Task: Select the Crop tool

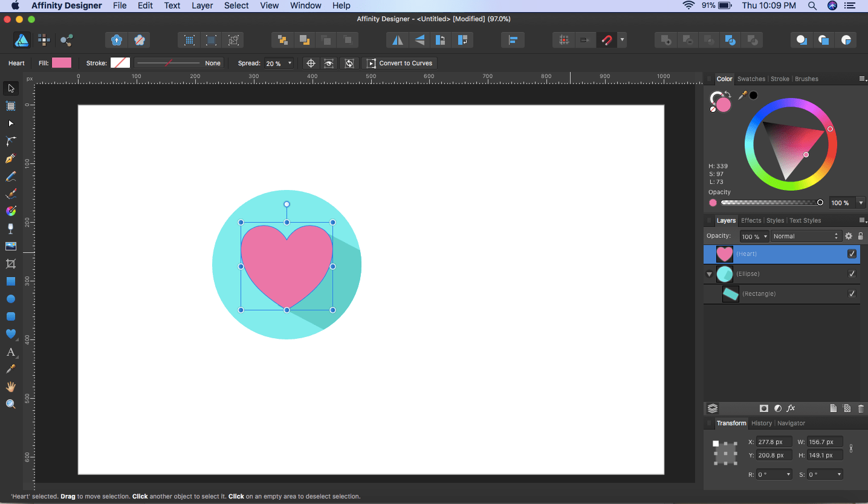Action: point(10,264)
